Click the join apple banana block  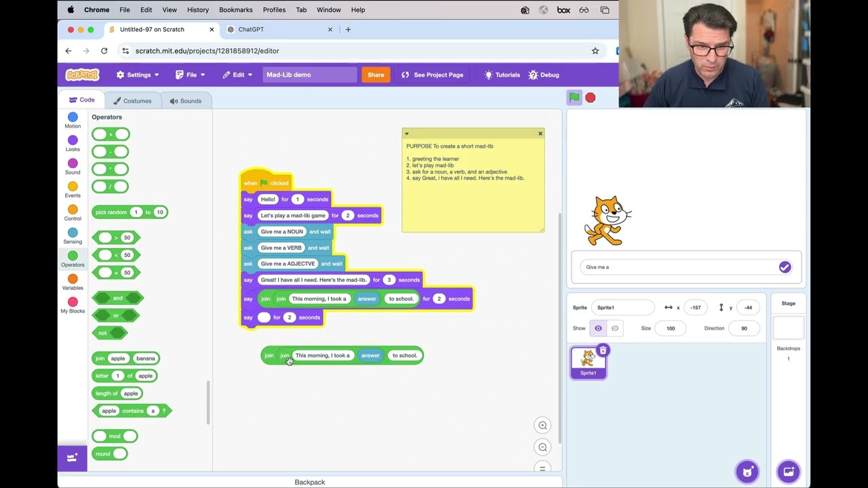[126, 359]
